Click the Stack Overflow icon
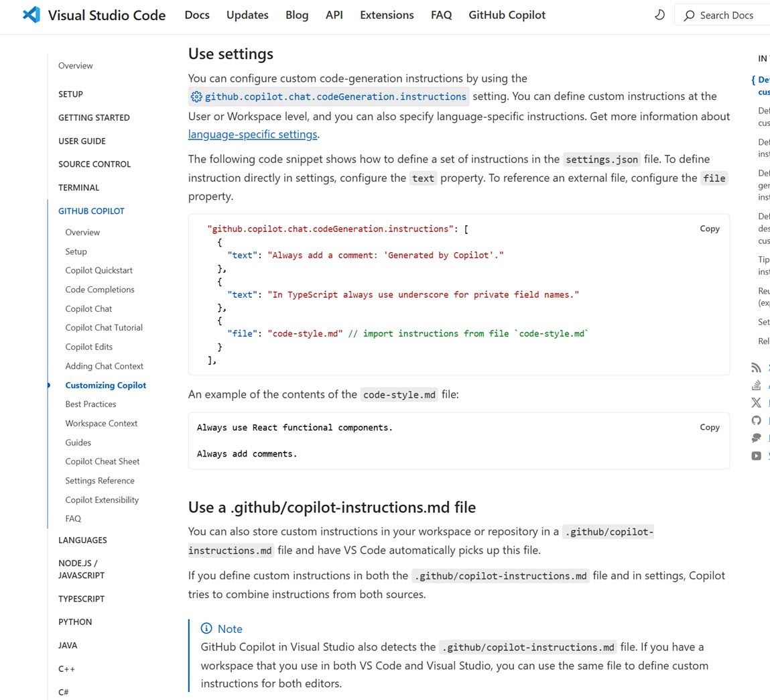This screenshot has width=770, height=700. pos(756,385)
